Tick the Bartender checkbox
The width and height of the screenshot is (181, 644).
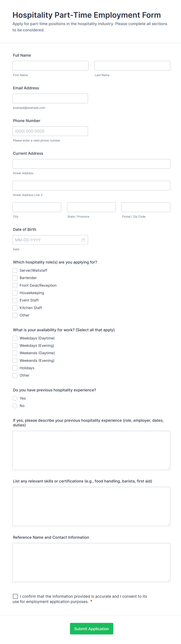coord(15,278)
